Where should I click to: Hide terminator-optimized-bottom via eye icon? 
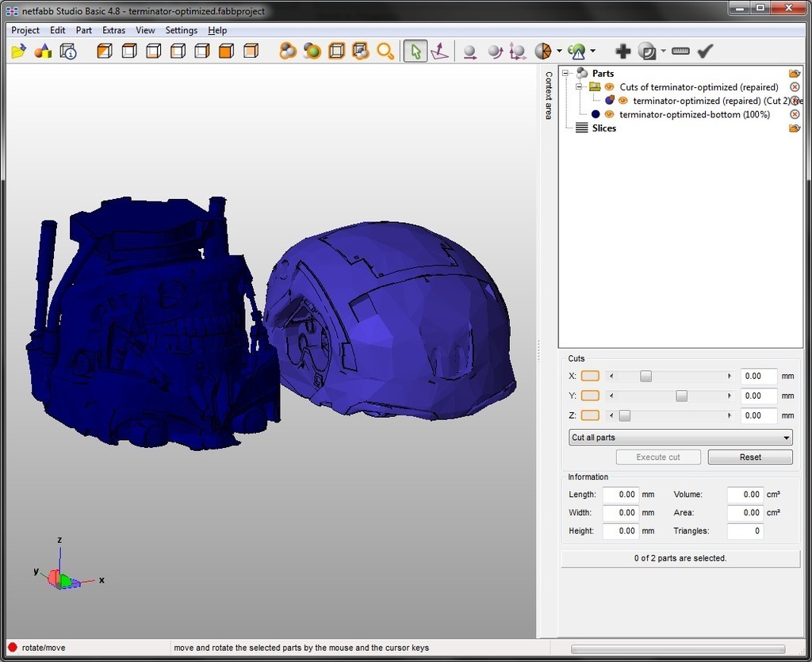tap(610, 114)
